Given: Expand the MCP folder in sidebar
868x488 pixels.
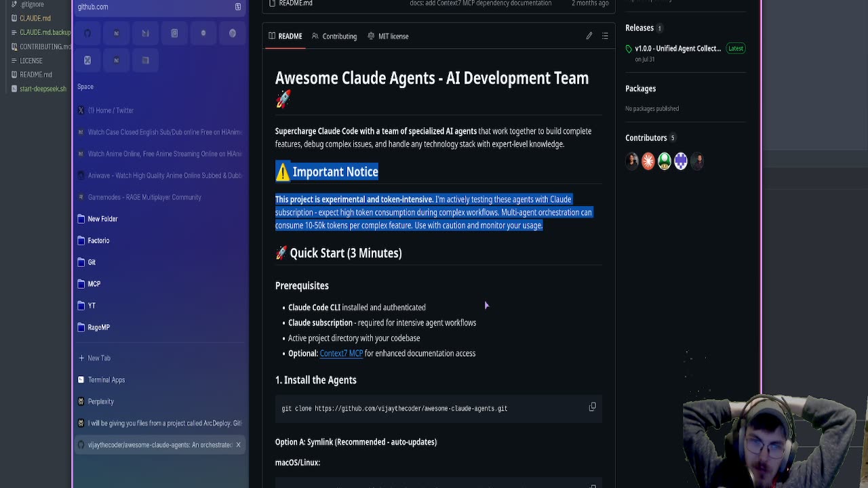Looking at the screenshot, I should coord(161,284).
